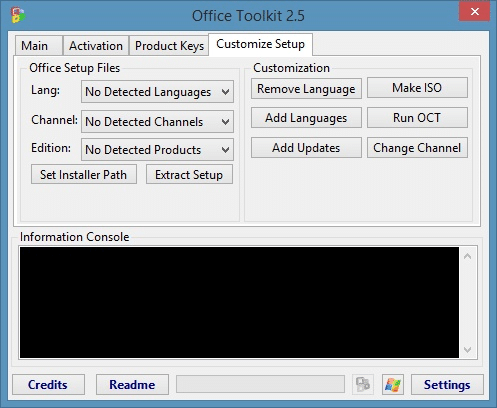The image size is (497, 408).
Task: Switch to the Main tab
Action: (38, 46)
